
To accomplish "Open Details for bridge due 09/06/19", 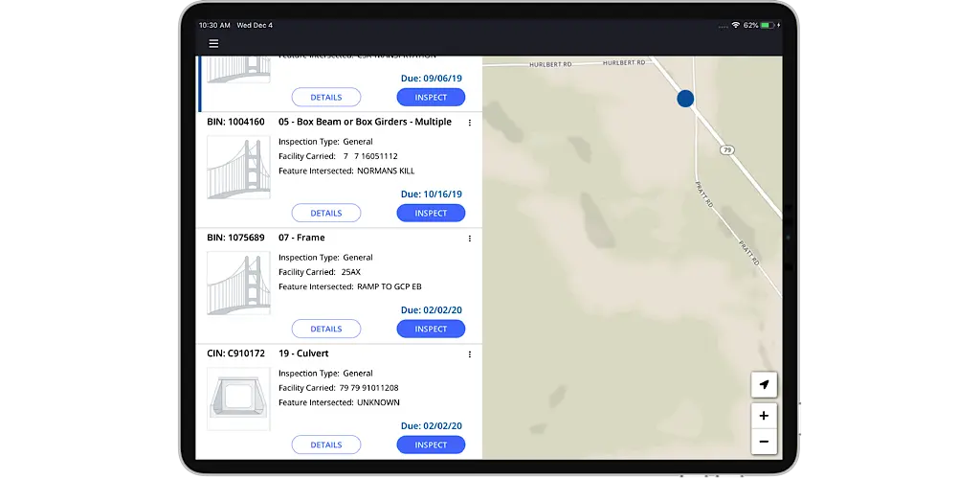I will 326,98.
